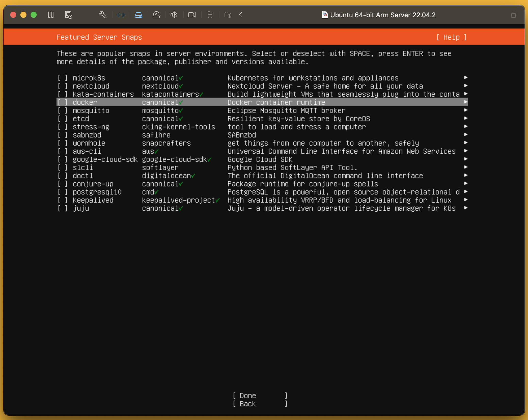Click description 'Google Cloud SDK'
This screenshot has height=420, width=528.
coord(260,160)
